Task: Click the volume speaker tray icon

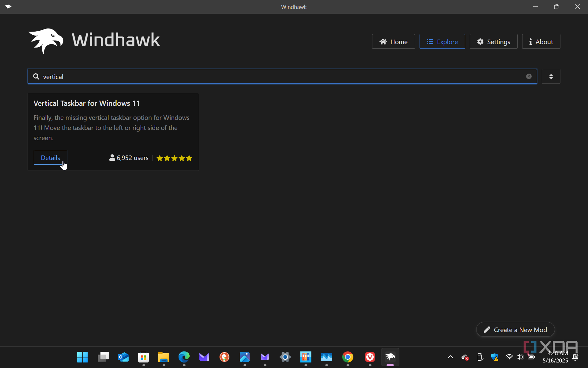Action: click(x=520, y=357)
